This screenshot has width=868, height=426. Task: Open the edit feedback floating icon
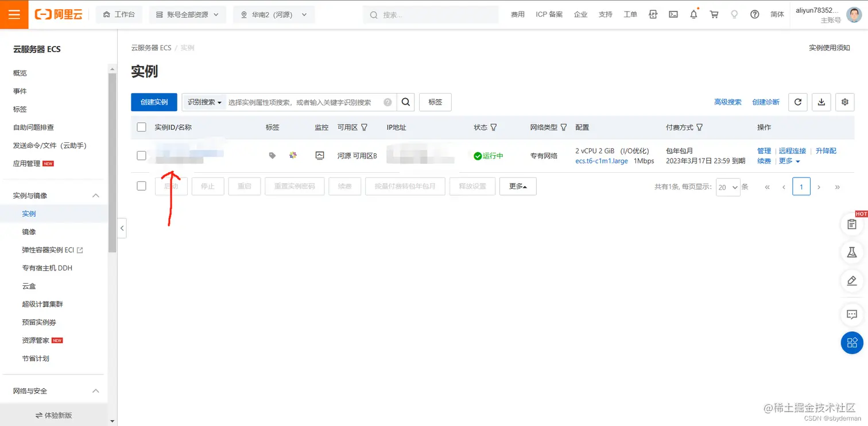tap(852, 281)
